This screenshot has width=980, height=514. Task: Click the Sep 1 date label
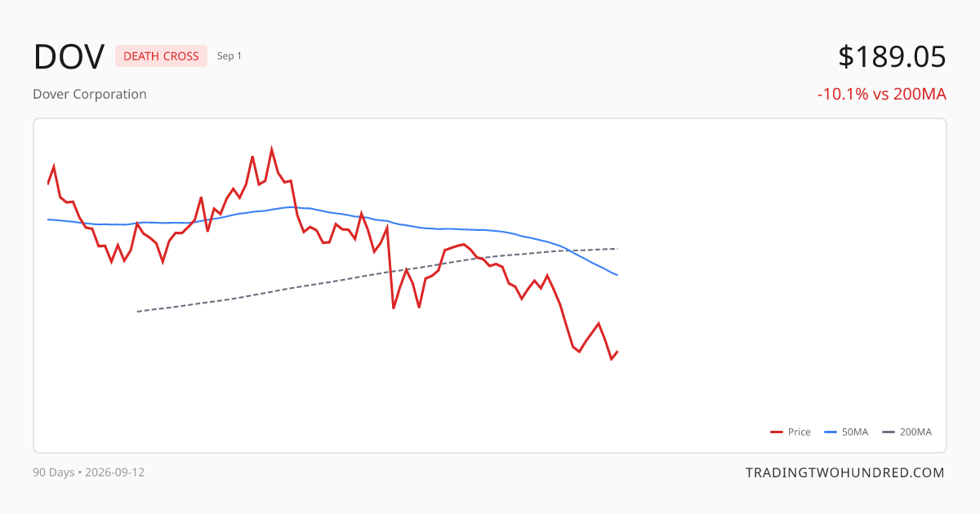point(229,56)
